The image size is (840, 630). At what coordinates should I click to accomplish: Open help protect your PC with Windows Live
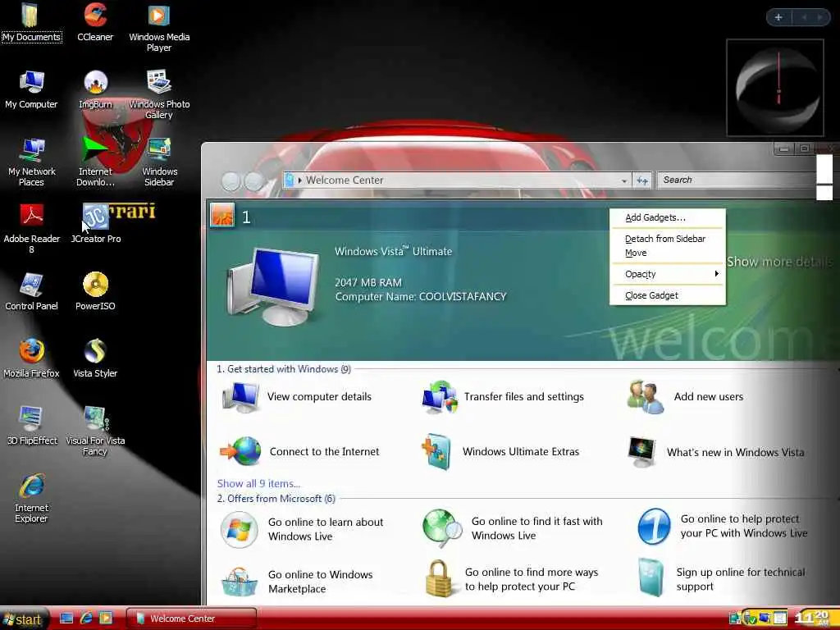click(723, 526)
